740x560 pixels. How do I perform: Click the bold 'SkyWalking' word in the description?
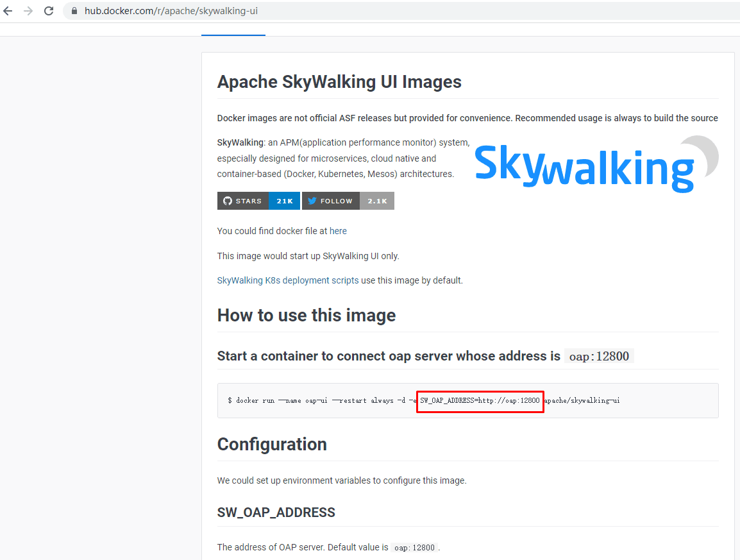[240, 142]
